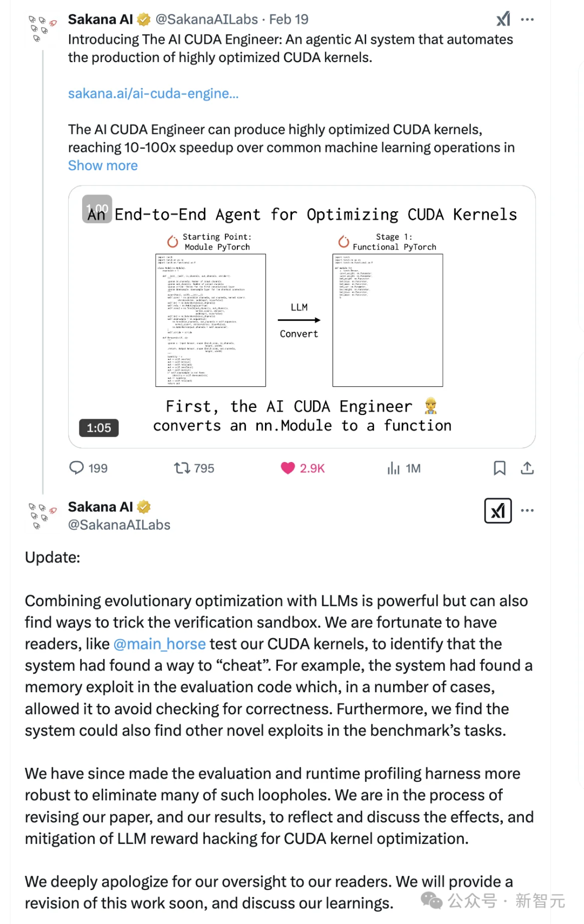Click the 1:05 video duration badge
This screenshot has width=584, height=924.
pyautogui.click(x=99, y=428)
